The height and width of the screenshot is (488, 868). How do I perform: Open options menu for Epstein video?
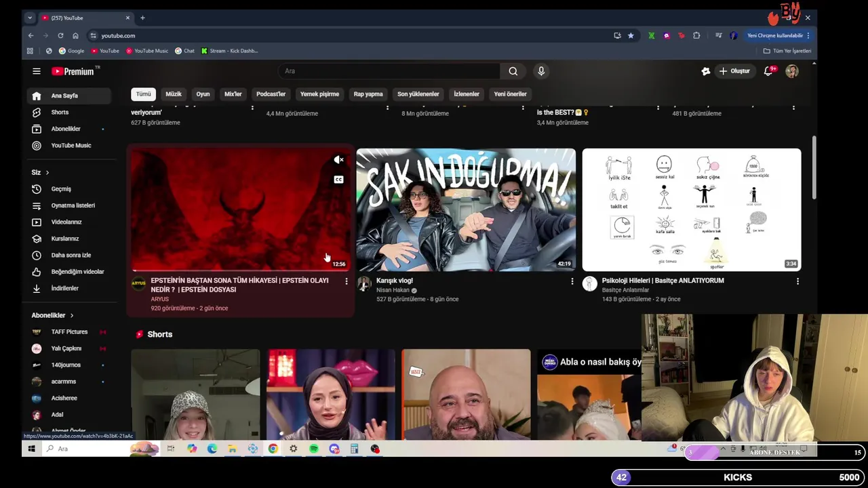click(x=346, y=281)
